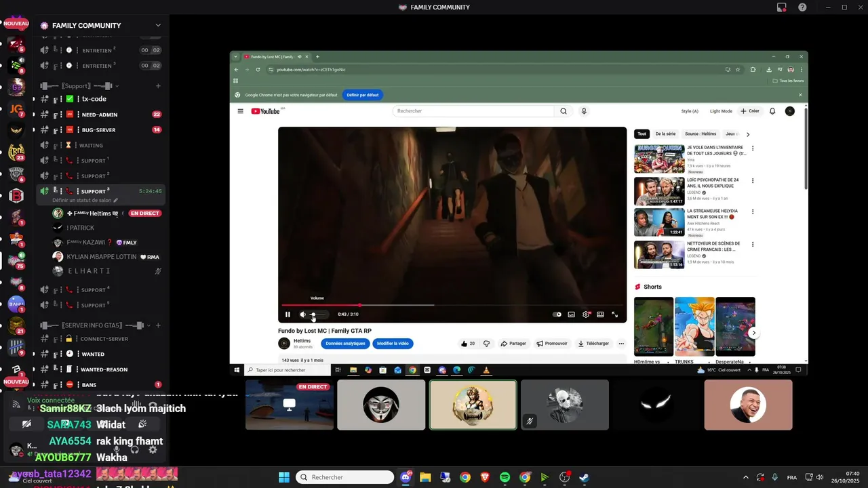Enter fullscreen on YouTube player

point(615,314)
